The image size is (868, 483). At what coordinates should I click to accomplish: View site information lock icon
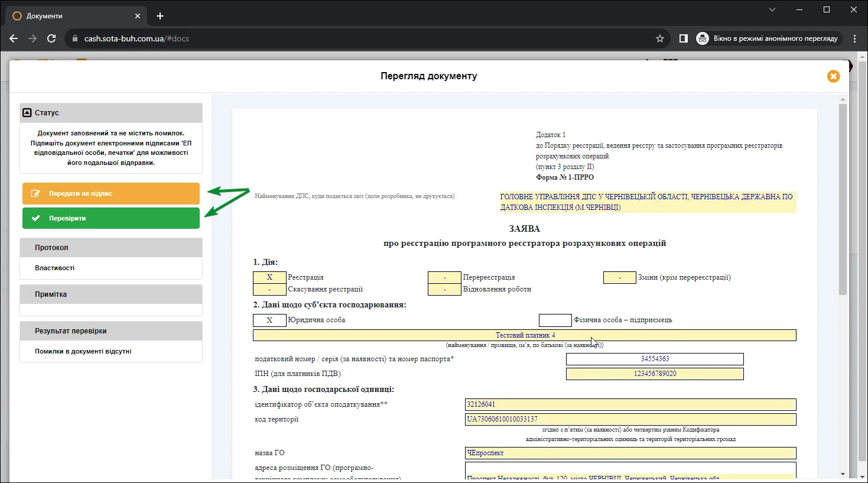click(x=74, y=38)
